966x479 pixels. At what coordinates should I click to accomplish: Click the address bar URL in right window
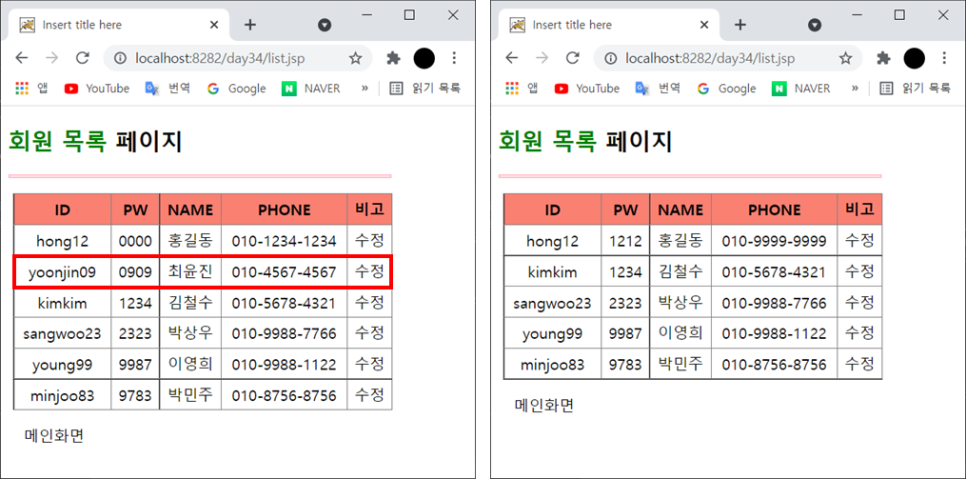710,58
